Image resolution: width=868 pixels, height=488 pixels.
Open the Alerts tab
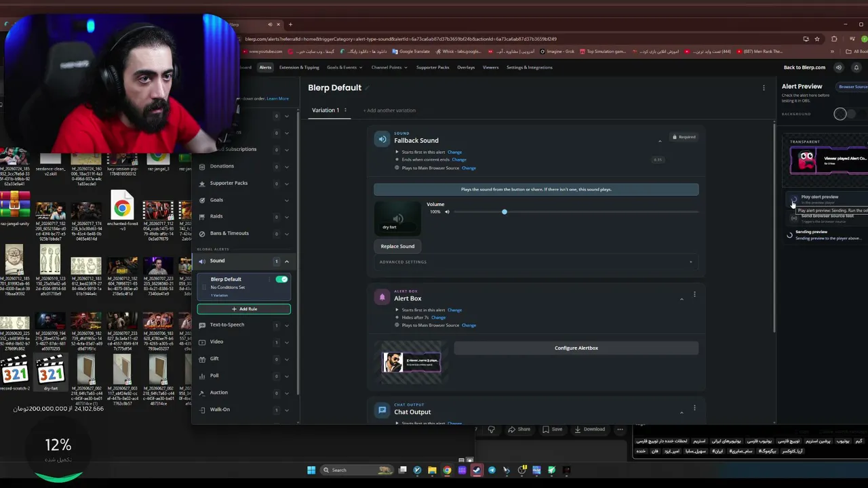pos(265,67)
